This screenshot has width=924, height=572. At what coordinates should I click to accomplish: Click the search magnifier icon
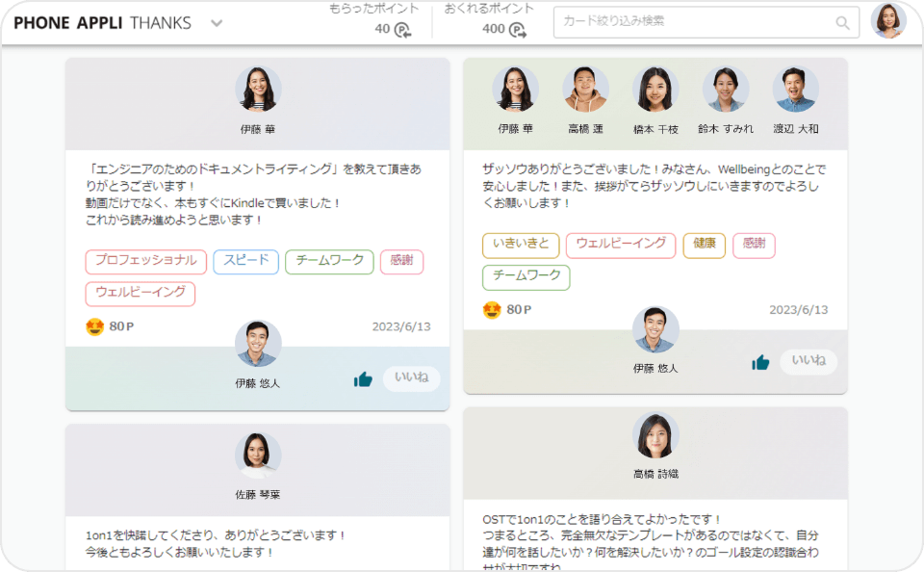pos(842,22)
